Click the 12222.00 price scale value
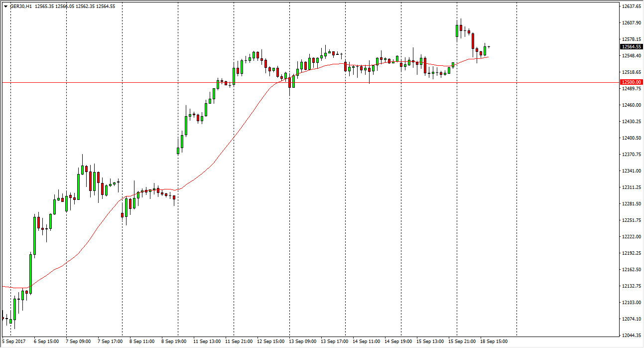The image size is (644, 348). (x=631, y=237)
